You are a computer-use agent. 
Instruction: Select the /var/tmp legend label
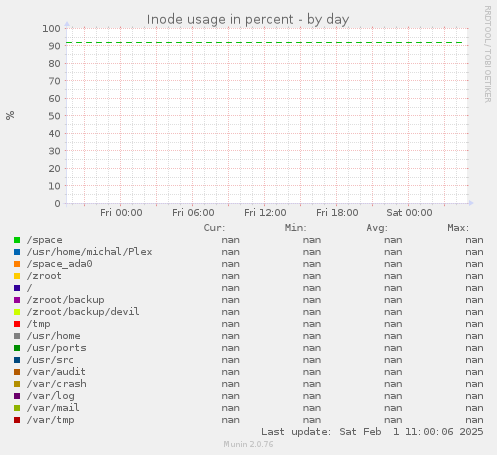click(50, 420)
